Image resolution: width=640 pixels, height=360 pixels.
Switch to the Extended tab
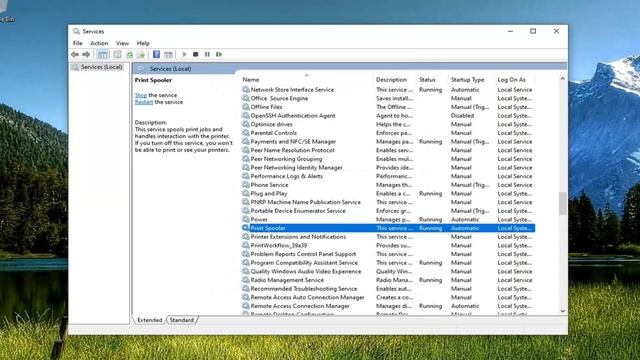pyautogui.click(x=149, y=320)
